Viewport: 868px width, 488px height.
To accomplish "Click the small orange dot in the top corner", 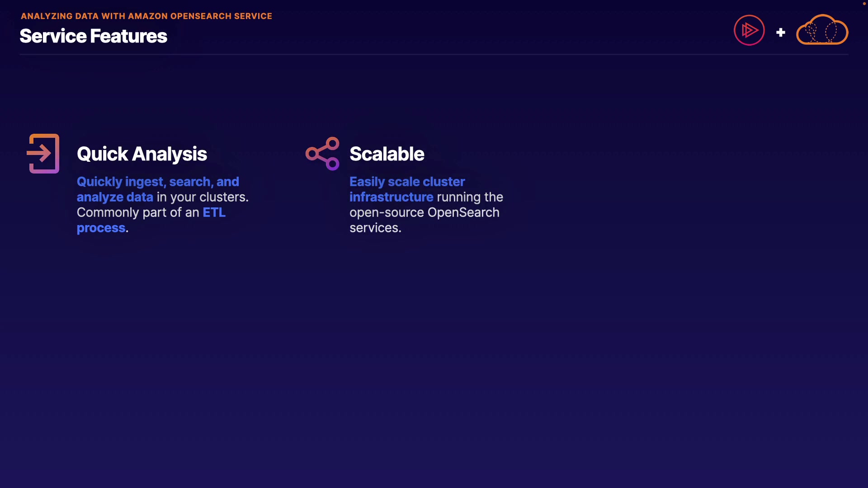I will 864,3.
